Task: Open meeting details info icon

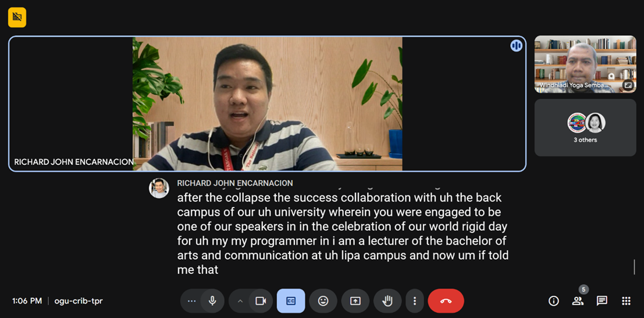Action: point(554,301)
